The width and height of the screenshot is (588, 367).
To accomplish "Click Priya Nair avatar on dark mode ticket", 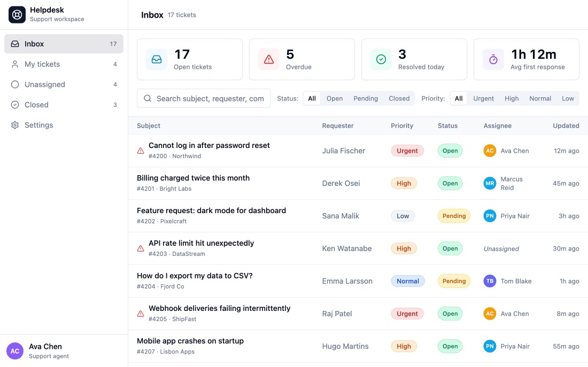I will [x=490, y=216].
